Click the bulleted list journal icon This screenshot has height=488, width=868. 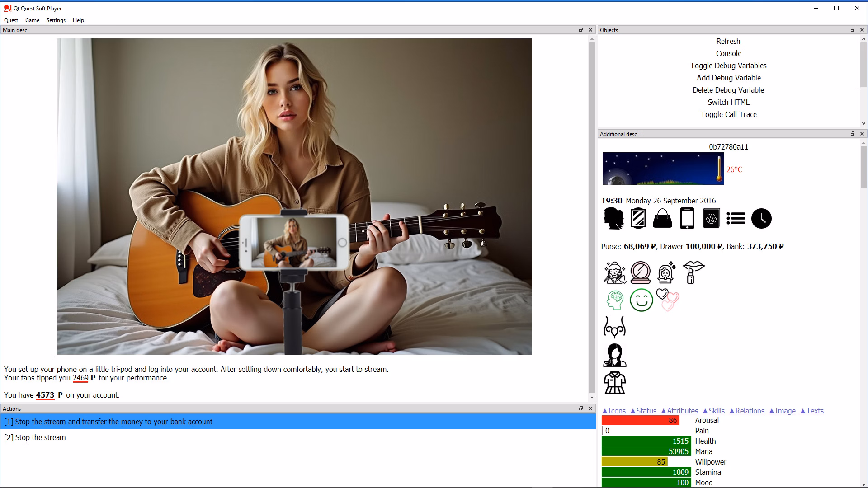(x=736, y=219)
